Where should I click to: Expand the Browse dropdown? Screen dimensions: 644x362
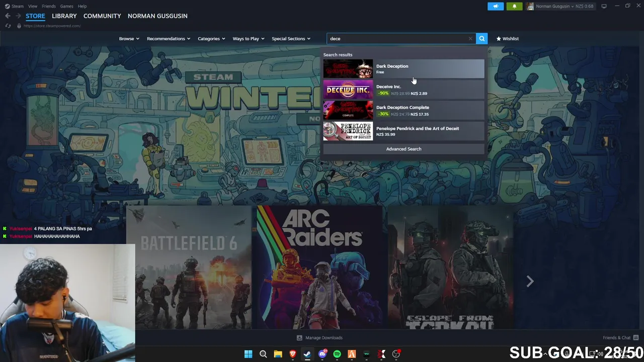pyautogui.click(x=129, y=39)
